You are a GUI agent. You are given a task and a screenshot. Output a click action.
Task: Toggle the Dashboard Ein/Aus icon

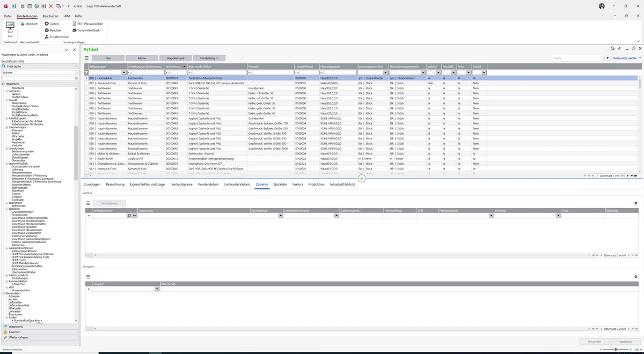10,29
